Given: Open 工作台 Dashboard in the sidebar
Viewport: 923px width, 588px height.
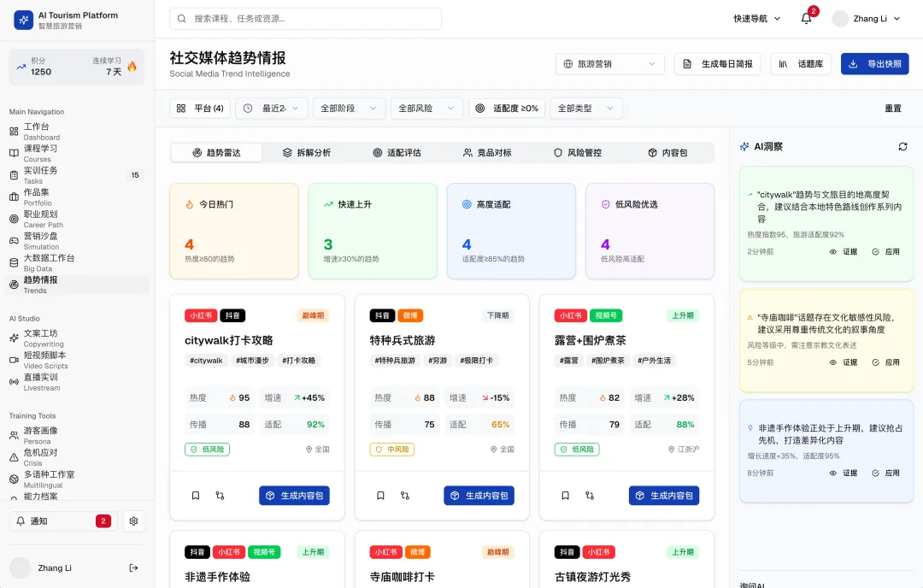Looking at the screenshot, I should [x=75, y=132].
